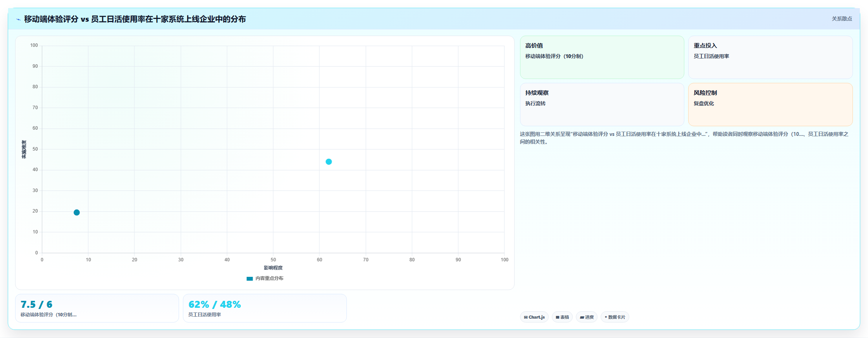Click the 关系散点 label in the header
The height and width of the screenshot is (338, 868).
tap(842, 19)
